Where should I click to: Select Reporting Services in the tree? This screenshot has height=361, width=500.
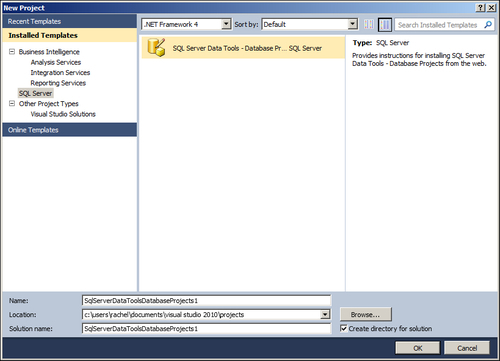pyautogui.click(x=58, y=83)
